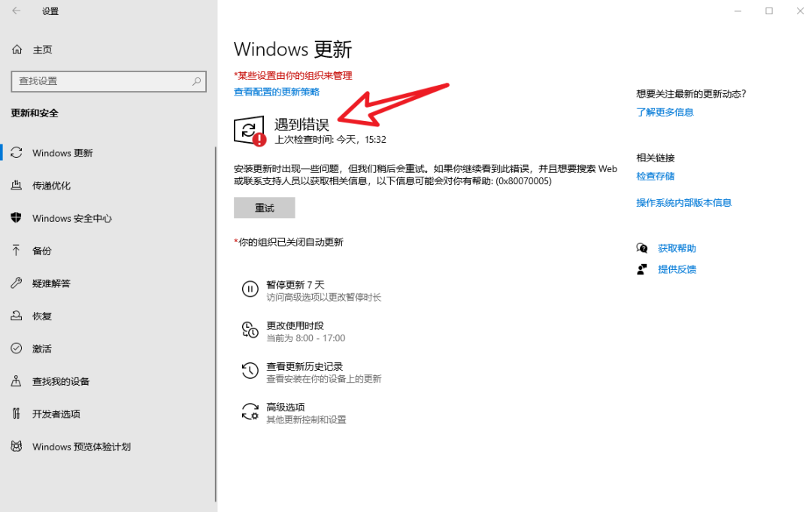Viewport: 812px width, 512px height.
Task: Click the Windows 更新 sync icon in sidebar
Action: pos(17,153)
